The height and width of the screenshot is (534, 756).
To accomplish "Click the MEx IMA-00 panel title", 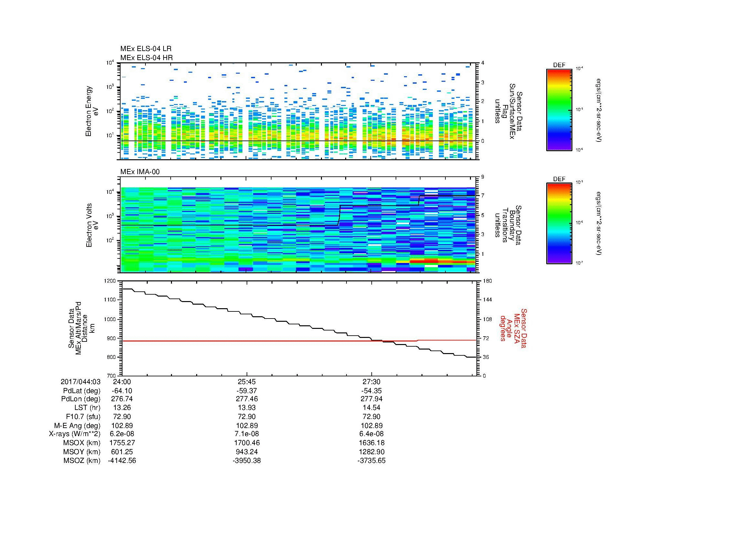I will pos(140,172).
